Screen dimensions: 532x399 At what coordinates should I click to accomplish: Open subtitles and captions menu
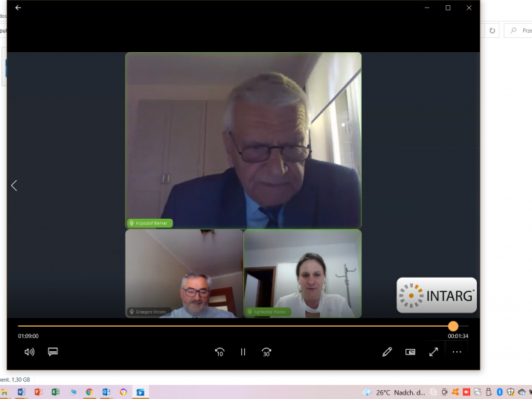[53, 352]
